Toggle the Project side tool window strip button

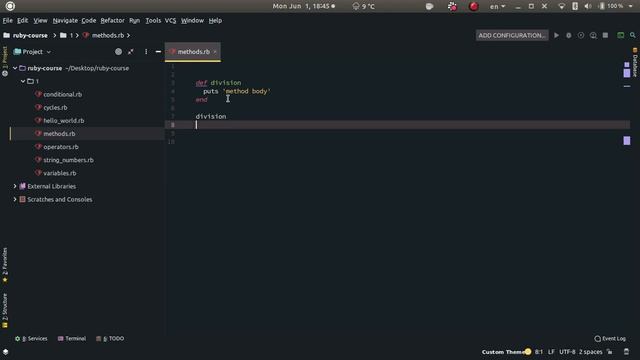pos(5,61)
